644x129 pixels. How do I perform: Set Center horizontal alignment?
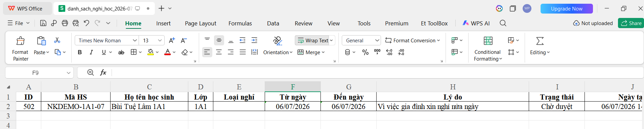click(219, 52)
